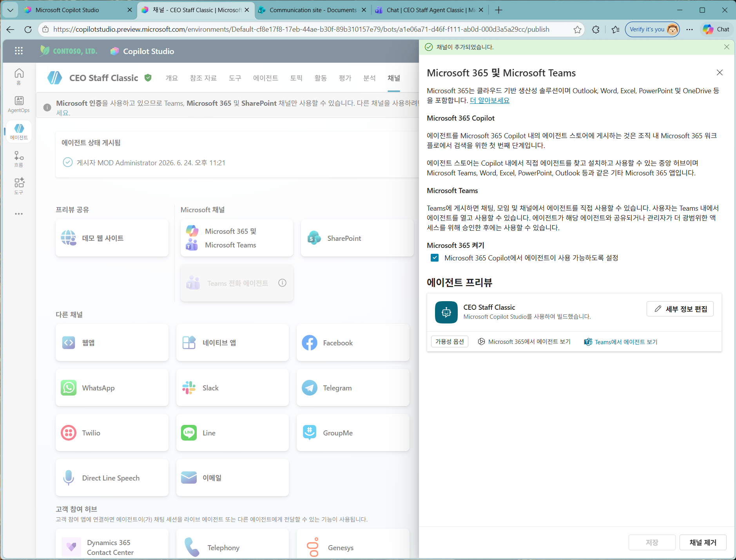
Task: Switch to the 토픽 tab
Action: coord(296,78)
